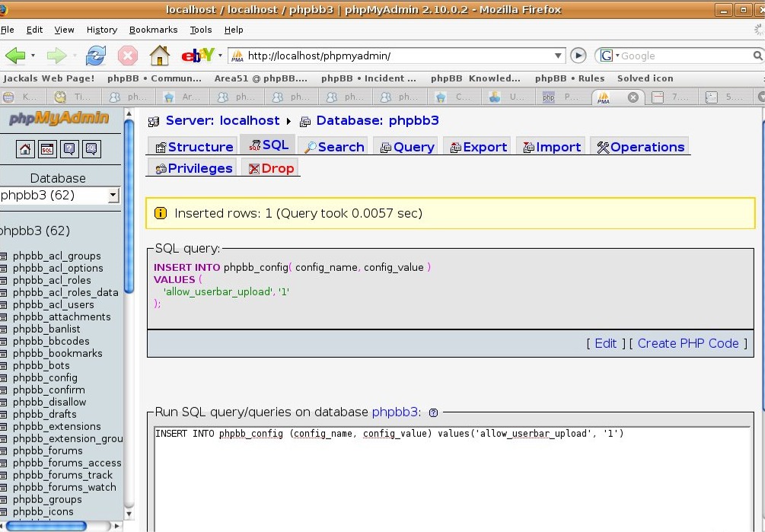Select phpbb_attachments table in the sidebar

(62, 317)
